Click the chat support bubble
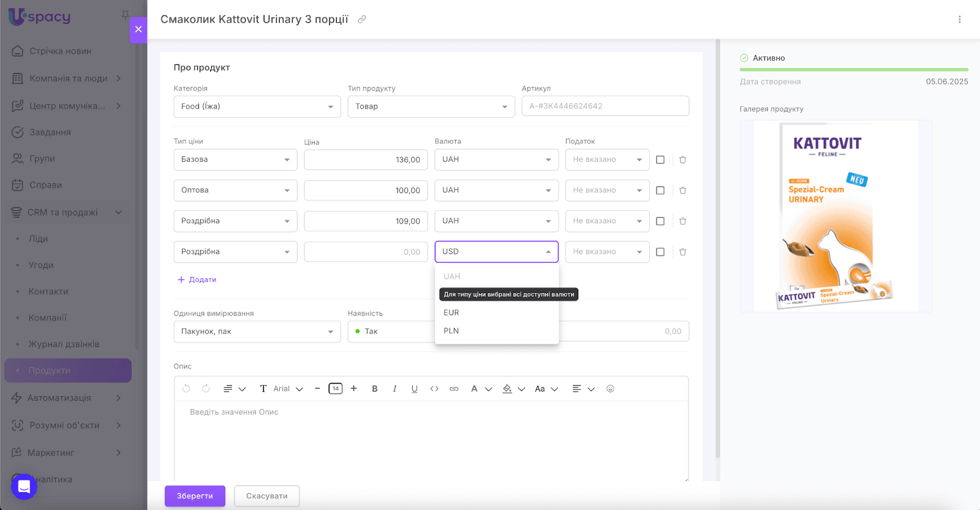The height and width of the screenshot is (510, 980). coord(24,487)
